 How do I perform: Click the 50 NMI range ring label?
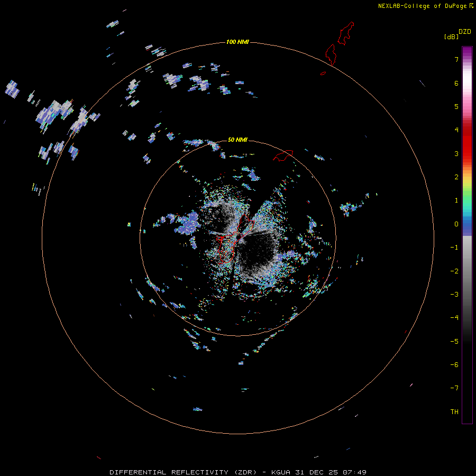pos(237,140)
